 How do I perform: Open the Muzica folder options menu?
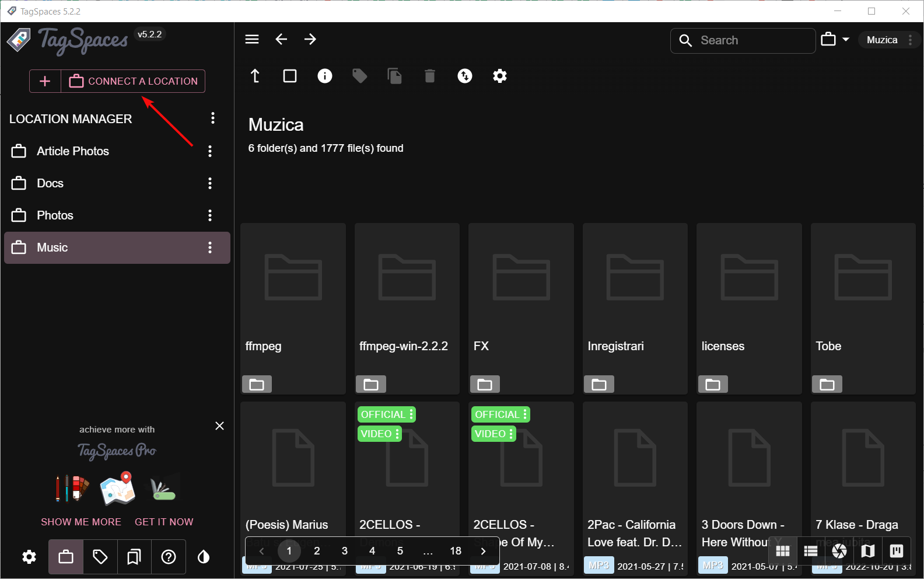pos(910,40)
